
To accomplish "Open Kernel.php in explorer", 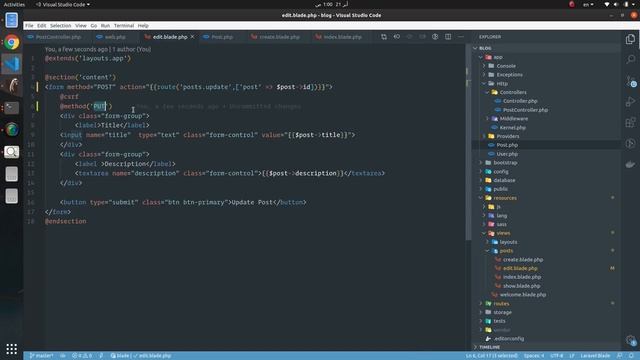I will (512, 127).
